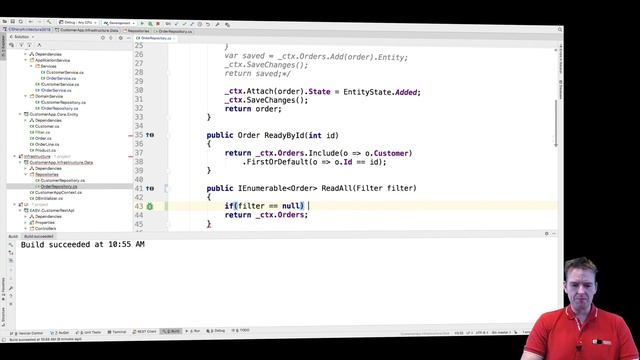Click the green Debug bug toolbar icon

150,24
